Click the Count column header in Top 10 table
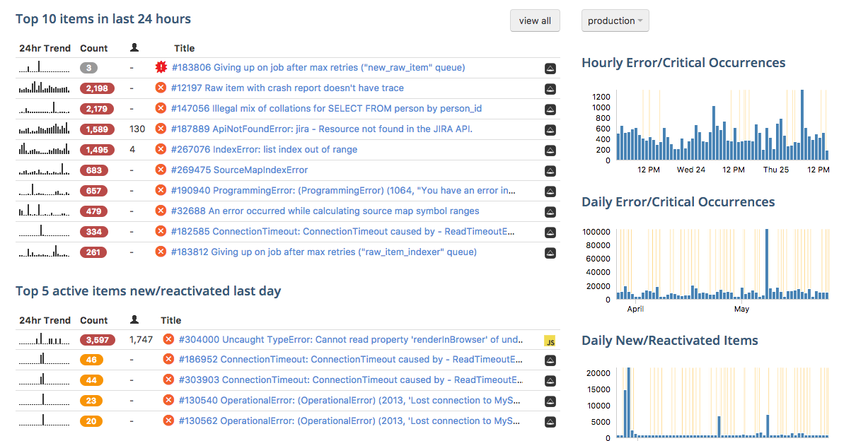 (94, 48)
